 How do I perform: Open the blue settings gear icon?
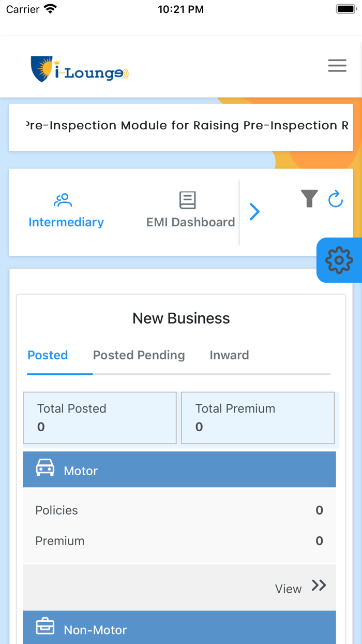point(339,260)
